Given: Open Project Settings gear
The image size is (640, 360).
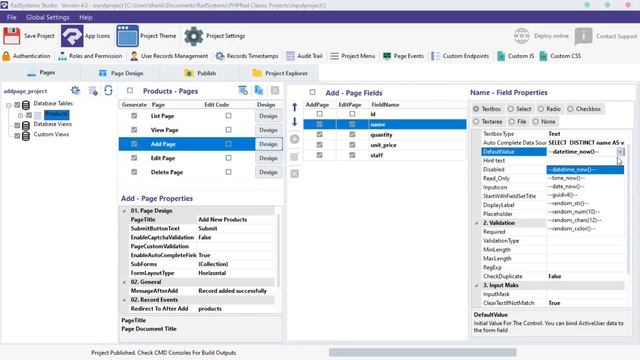Looking at the screenshot, I should 193,36.
